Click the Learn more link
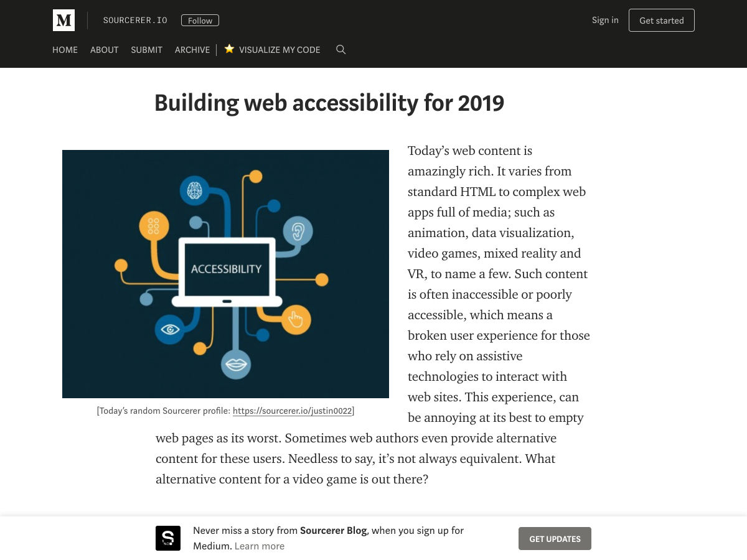Image resolution: width=747 pixels, height=560 pixels. (260, 546)
